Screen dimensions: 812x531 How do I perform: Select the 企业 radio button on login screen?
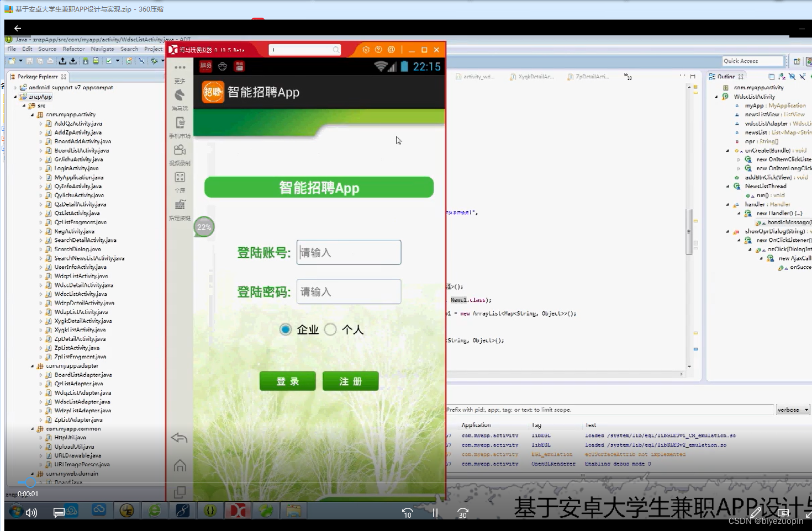[286, 329]
